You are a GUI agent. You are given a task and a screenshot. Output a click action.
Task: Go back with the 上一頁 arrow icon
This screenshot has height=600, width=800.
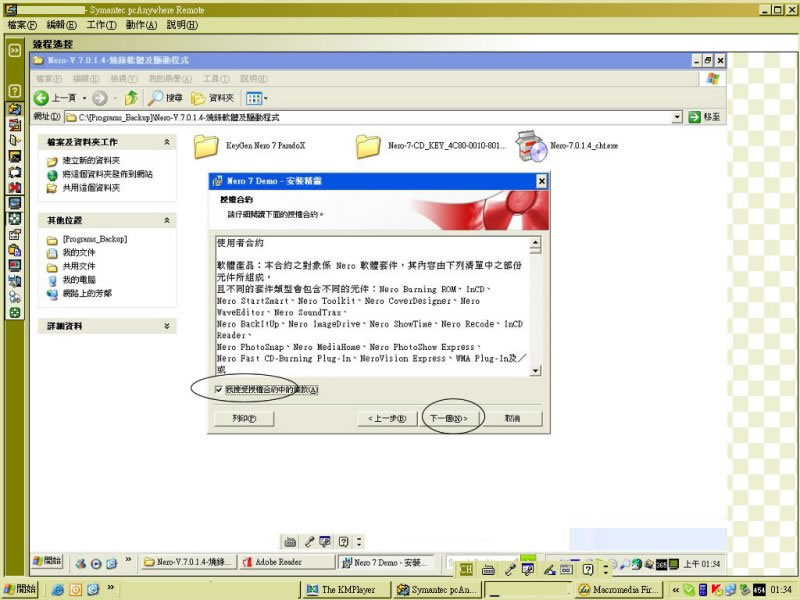tap(41, 98)
